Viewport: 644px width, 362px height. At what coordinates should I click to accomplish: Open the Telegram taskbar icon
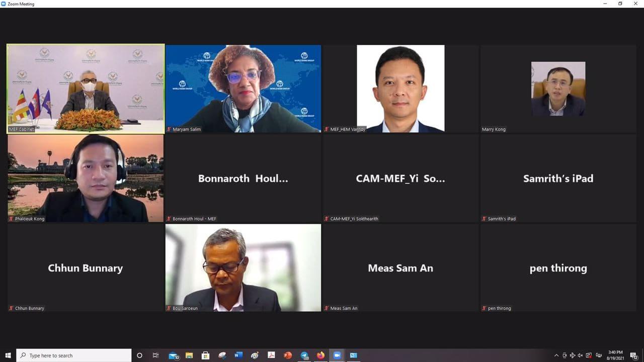coord(304,355)
